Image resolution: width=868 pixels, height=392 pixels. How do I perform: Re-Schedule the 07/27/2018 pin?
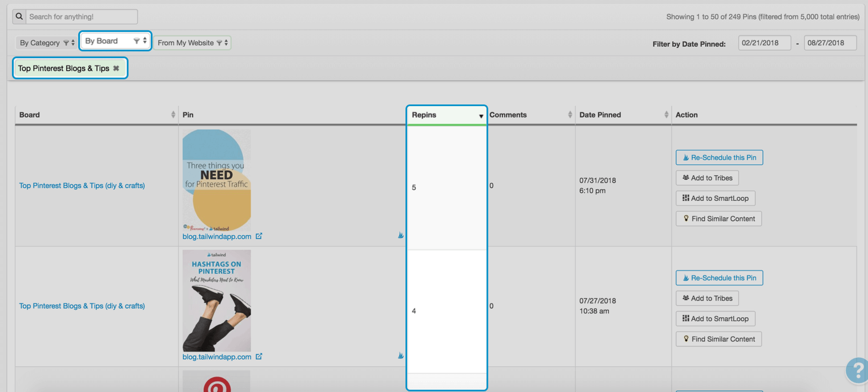720,278
